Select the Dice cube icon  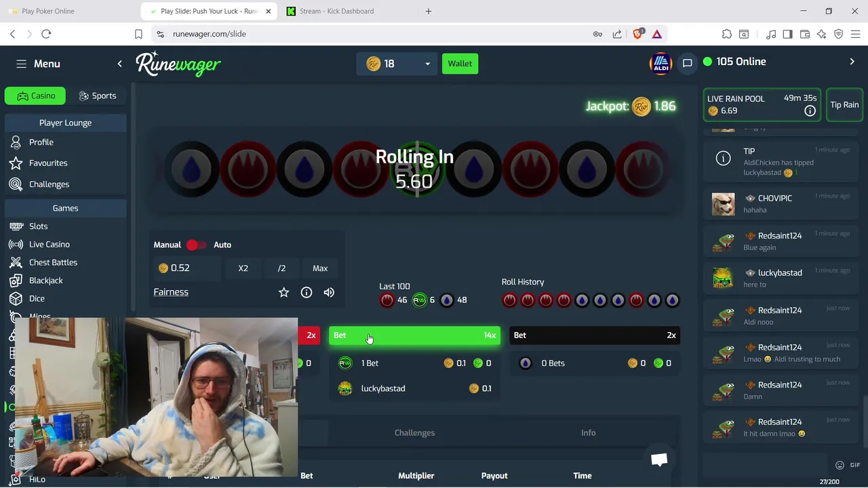tap(16, 299)
